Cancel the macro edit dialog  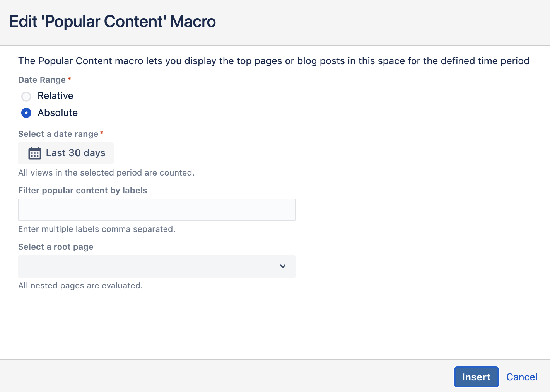point(522,377)
